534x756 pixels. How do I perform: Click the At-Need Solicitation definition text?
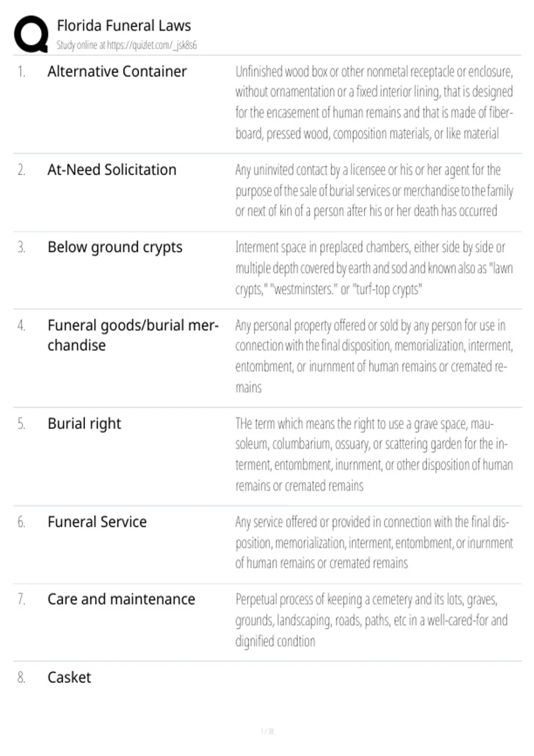click(374, 190)
